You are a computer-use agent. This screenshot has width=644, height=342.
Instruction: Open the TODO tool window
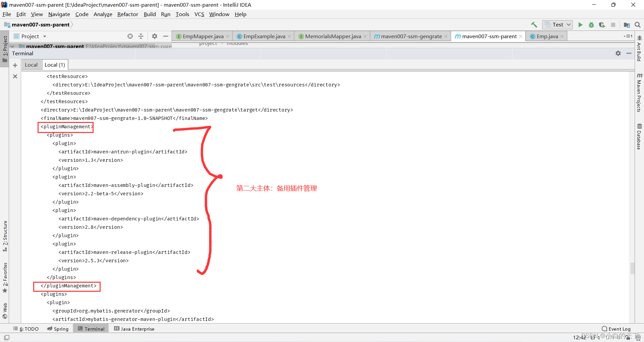coord(26,329)
